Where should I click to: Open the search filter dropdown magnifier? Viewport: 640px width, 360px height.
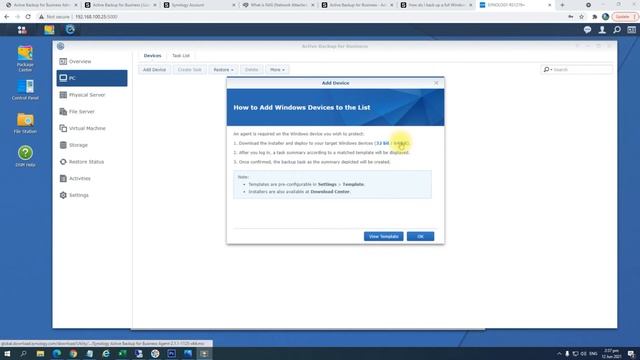[547, 70]
